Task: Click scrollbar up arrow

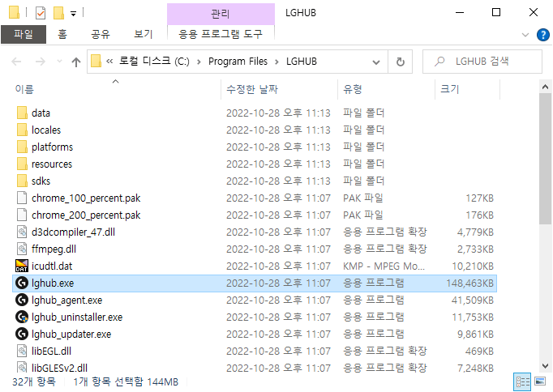Action: tap(545, 87)
